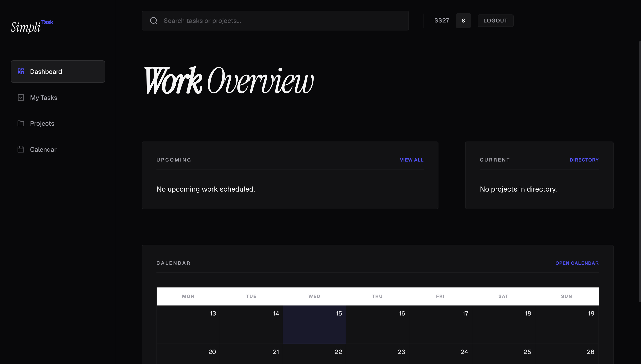This screenshot has width=641, height=364.
Task: Open the Dashboard menu item
Action: tap(58, 71)
